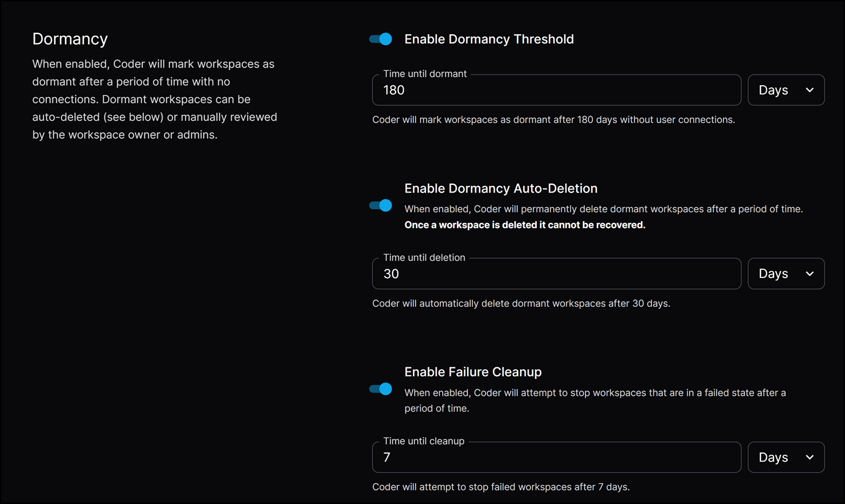Open the Days dropdown for time until dormant
845x504 pixels.
tap(786, 90)
